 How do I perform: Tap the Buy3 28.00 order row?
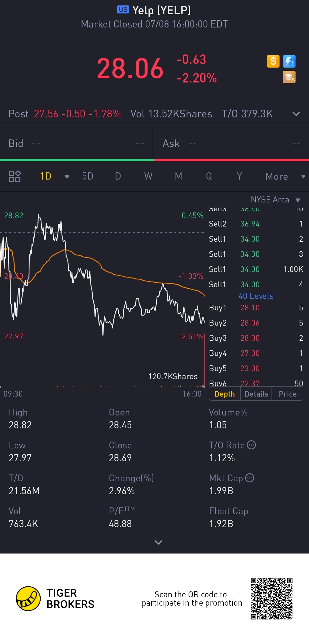pyautogui.click(x=256, y=338)
